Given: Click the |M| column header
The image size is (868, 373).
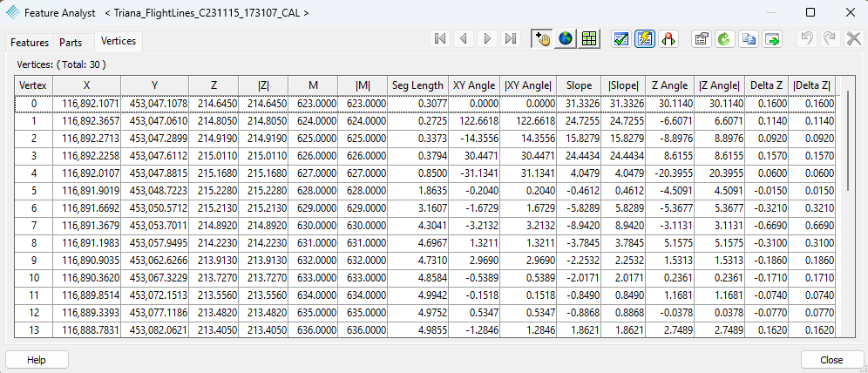Looking at the screenshot, I should [363, 85].
